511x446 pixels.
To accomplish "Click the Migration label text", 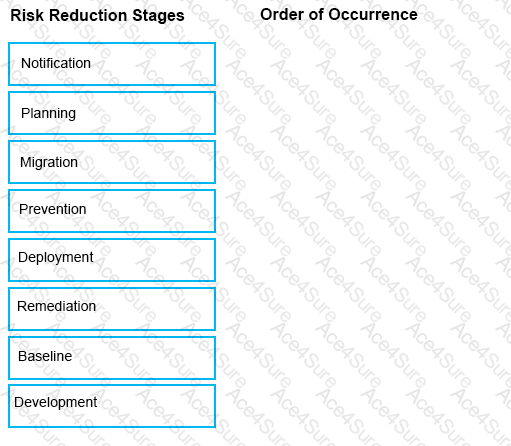I will 49,163.
